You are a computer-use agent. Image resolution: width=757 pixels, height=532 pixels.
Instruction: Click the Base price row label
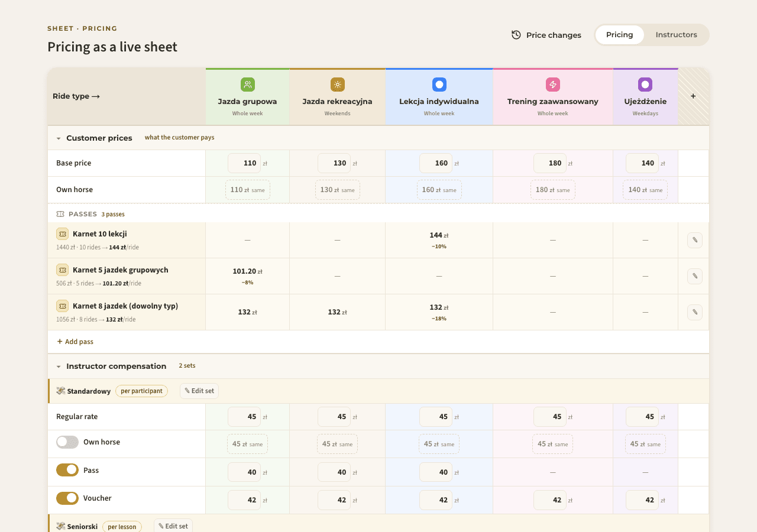click(x=74, y=163)
